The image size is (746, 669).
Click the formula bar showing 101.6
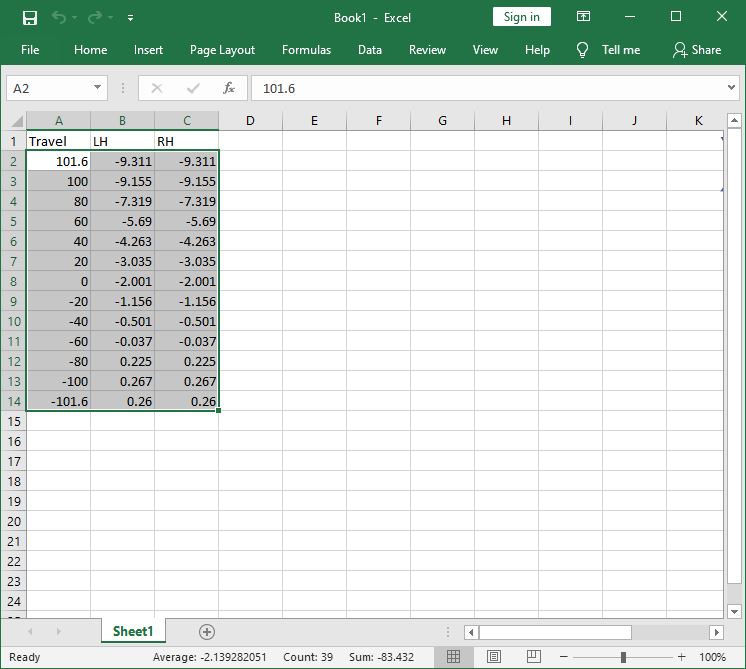pos(480,88)
